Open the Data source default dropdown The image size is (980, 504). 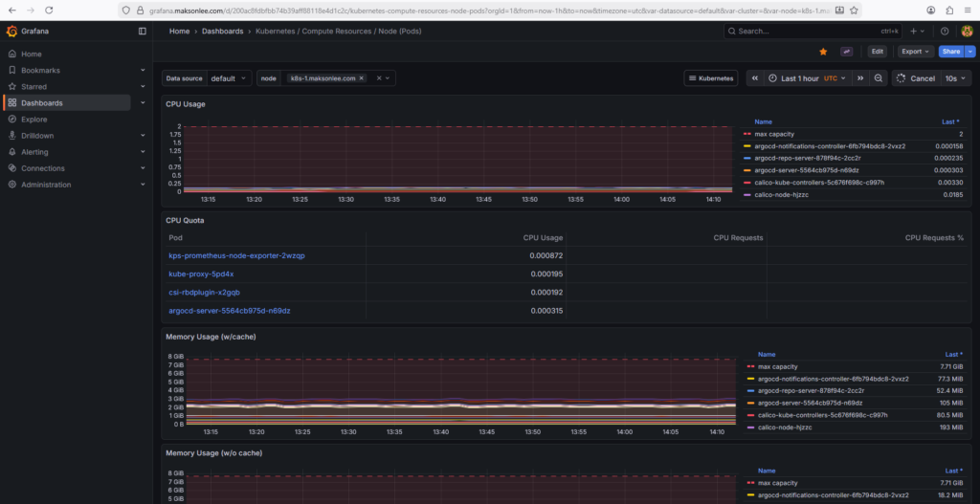[x=230, y=78]
